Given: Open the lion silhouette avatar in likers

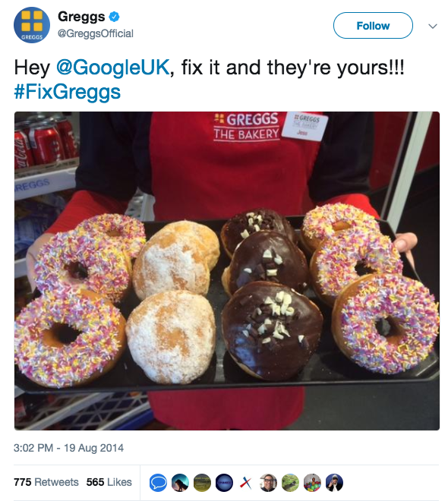Looking at the screenshot, I should point(180,482).
